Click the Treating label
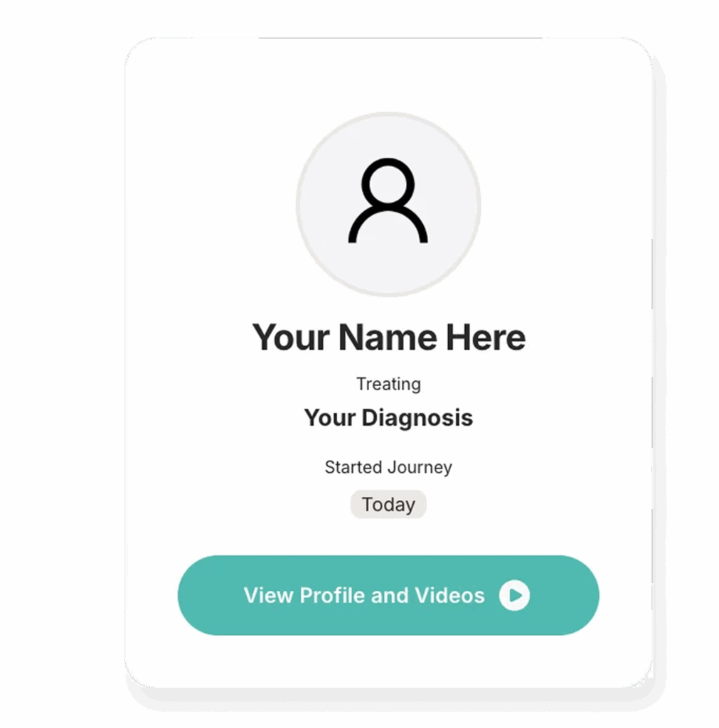This screenshot has width=719, height=728. [388, 384]
